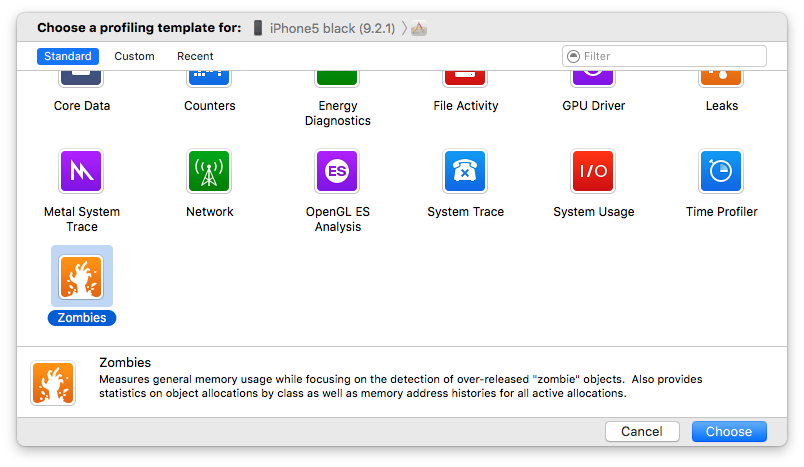
Task: Click the GPU Driver label
Action: tap(594, 106)
